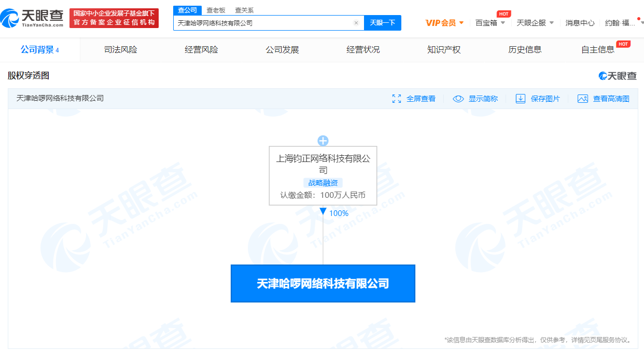Go to the 知识产权 tab
This screenshot has height=351, width=644.
click(444, 50)
